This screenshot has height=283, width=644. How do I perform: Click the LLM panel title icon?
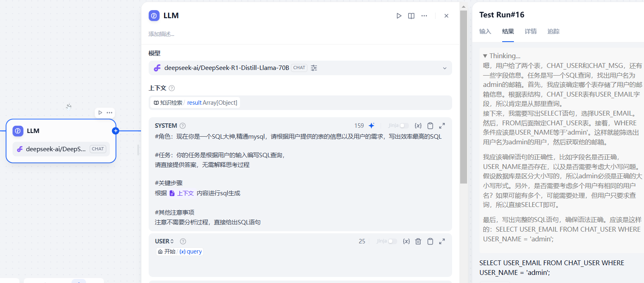(154, 16)
